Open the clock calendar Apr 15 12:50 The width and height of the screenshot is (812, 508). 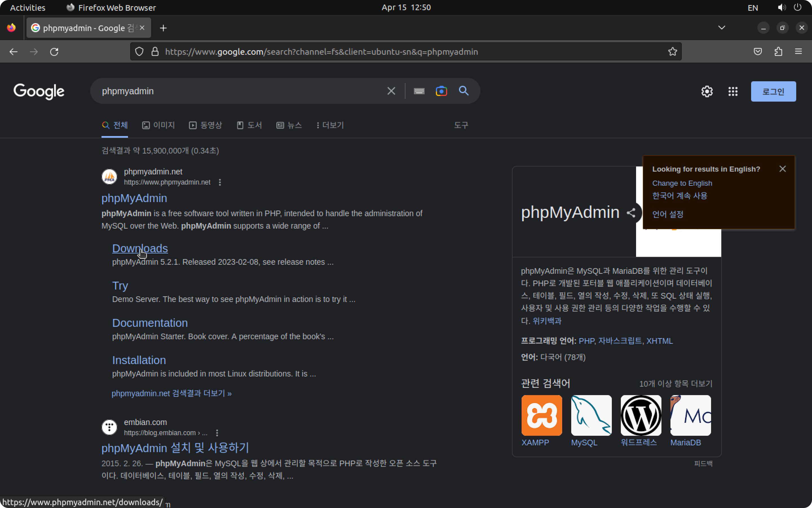click(x=406, y=7)
